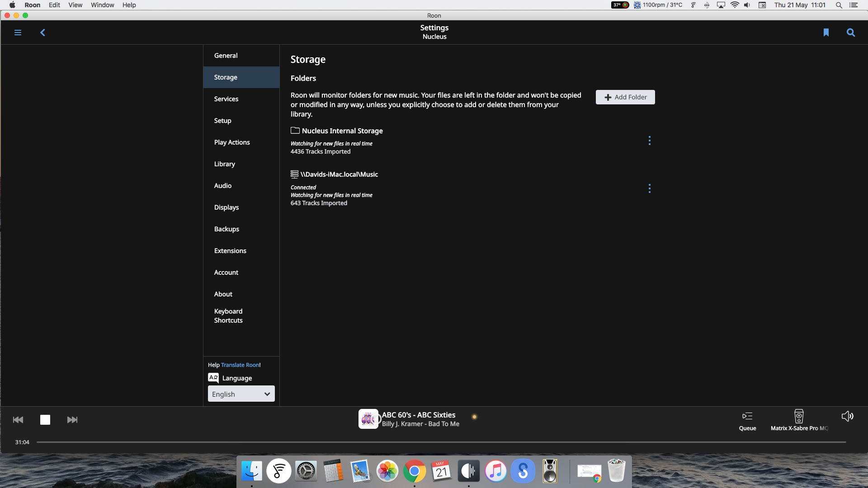This screenshot has width=868, height=488.
Task: Click the menu bar volume icon
Action: pyautogui.click(x=747, y=5)
